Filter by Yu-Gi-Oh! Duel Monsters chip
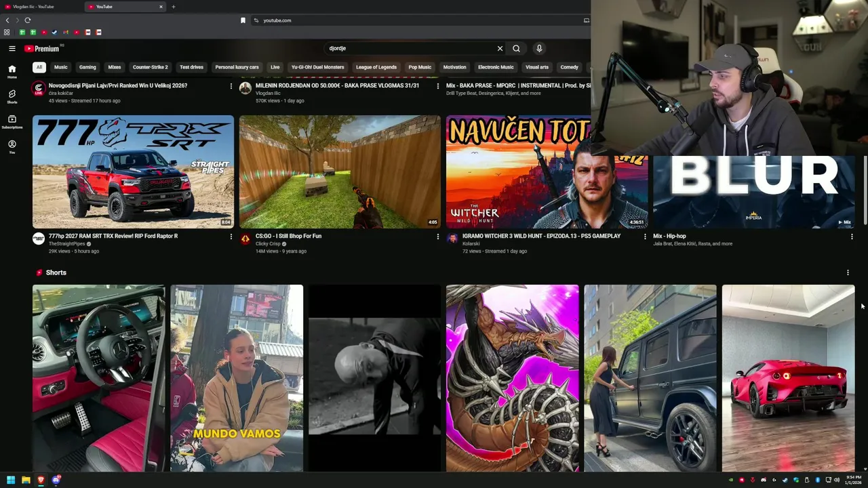This screenshot has width=868, height=488. click(x=318, y=67)
